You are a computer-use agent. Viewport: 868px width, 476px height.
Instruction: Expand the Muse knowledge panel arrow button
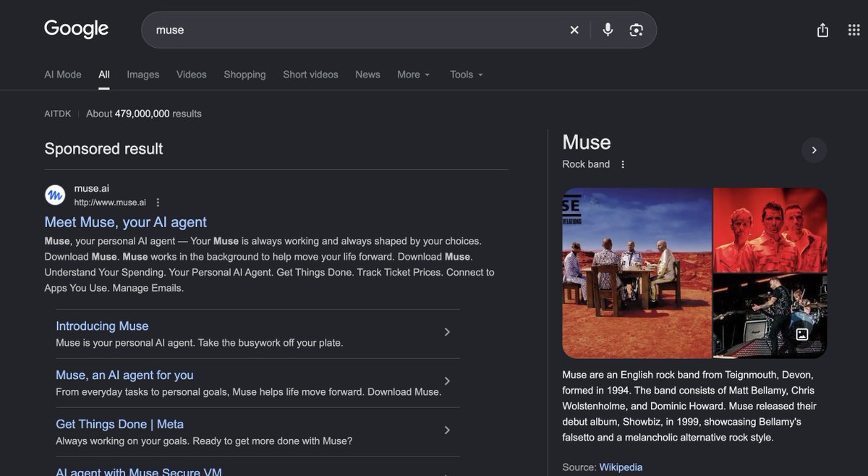[814, 150]
